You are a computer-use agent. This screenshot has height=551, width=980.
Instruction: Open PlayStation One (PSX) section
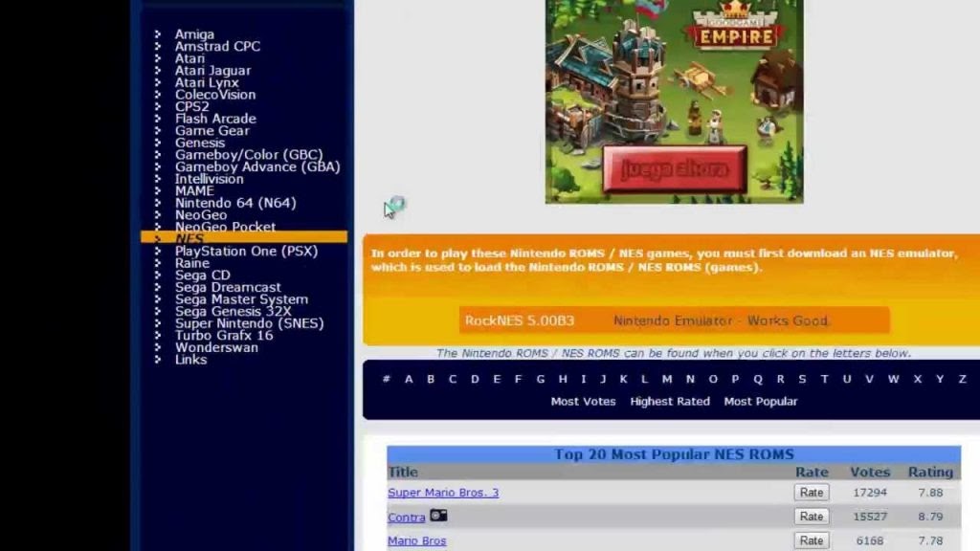point(246,252)
